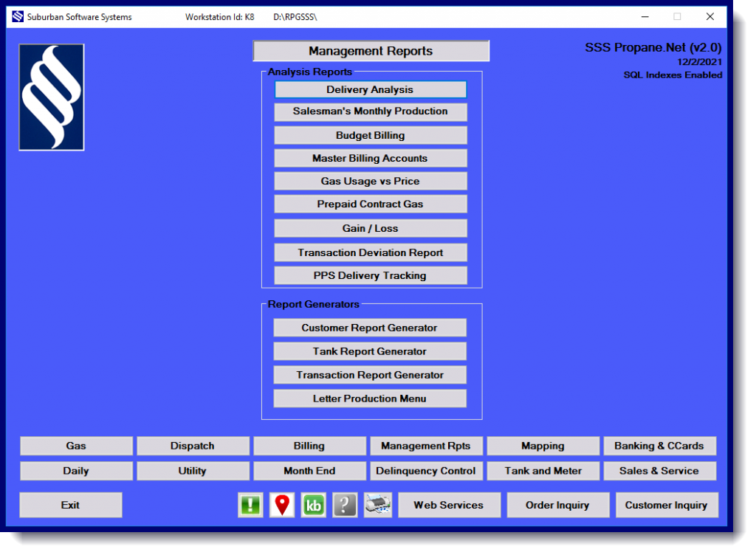Screen dimensions: 756x555
Task: Open the Transaction Report Generator
Action: pyautogui.click(x=370, y=375)
